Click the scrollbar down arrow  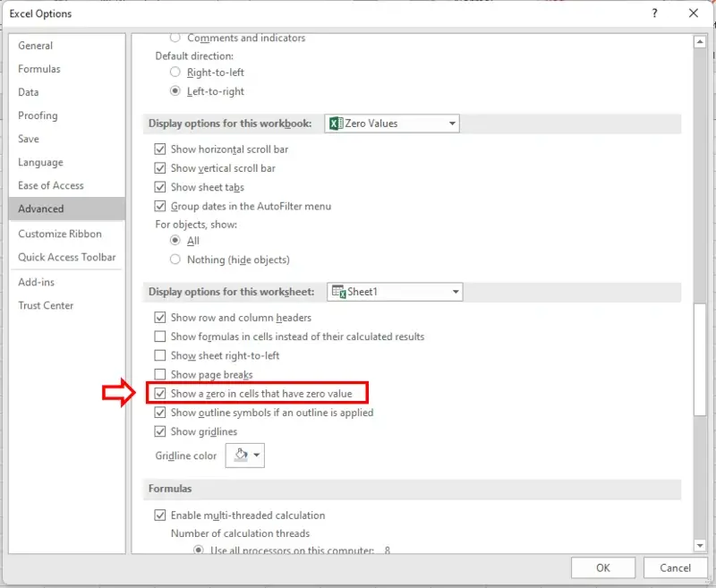[700, 545]
